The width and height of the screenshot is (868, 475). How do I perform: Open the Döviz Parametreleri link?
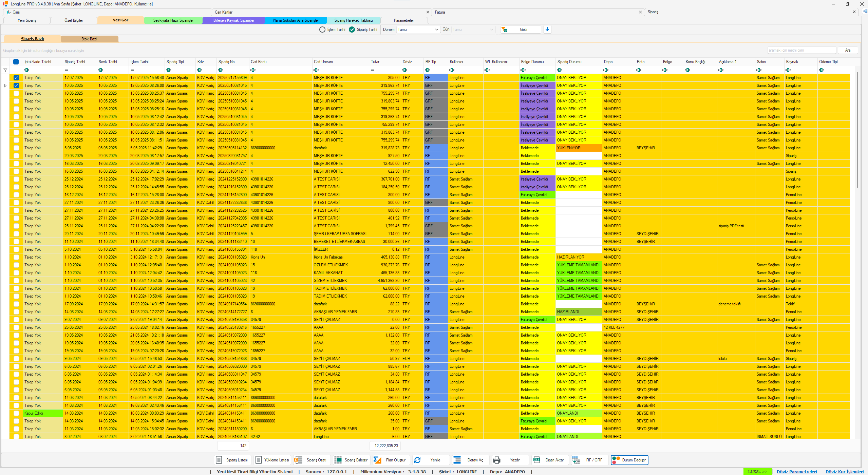point(797,472)
